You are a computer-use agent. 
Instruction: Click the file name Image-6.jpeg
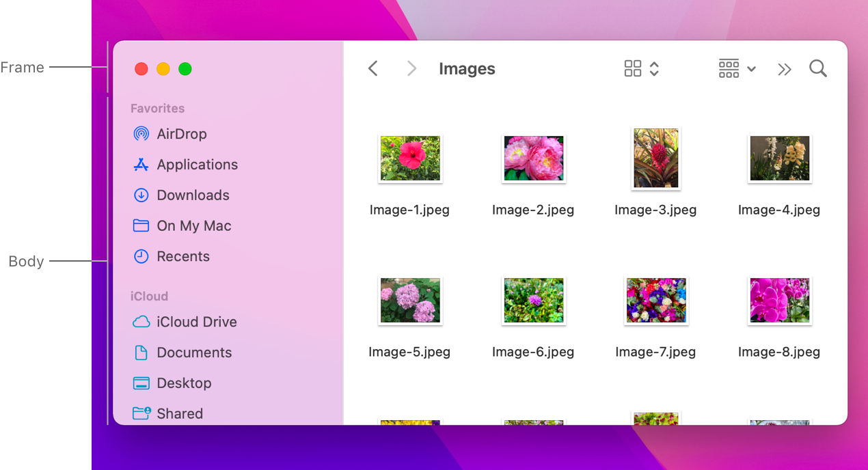[533, 352]
